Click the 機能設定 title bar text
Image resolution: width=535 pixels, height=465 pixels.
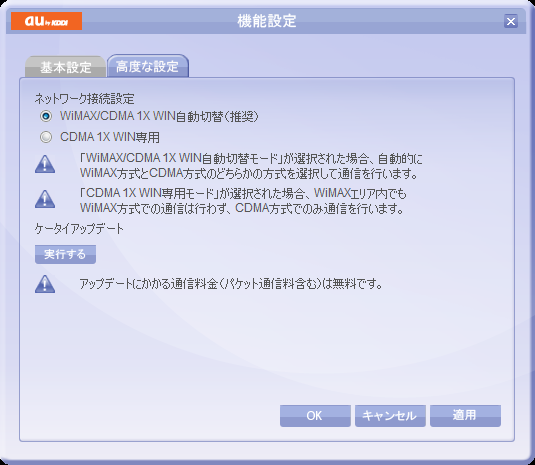267,21
